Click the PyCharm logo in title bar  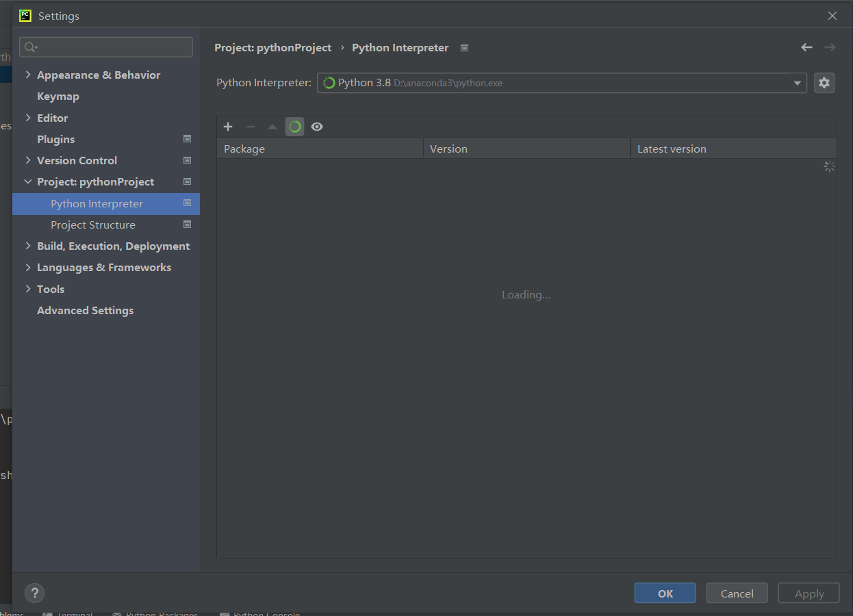(x=25, y=15)
